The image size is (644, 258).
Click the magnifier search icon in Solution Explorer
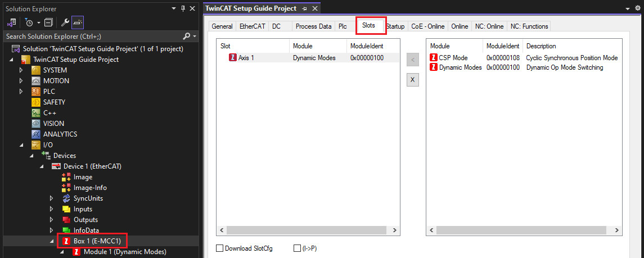(187, 37)
